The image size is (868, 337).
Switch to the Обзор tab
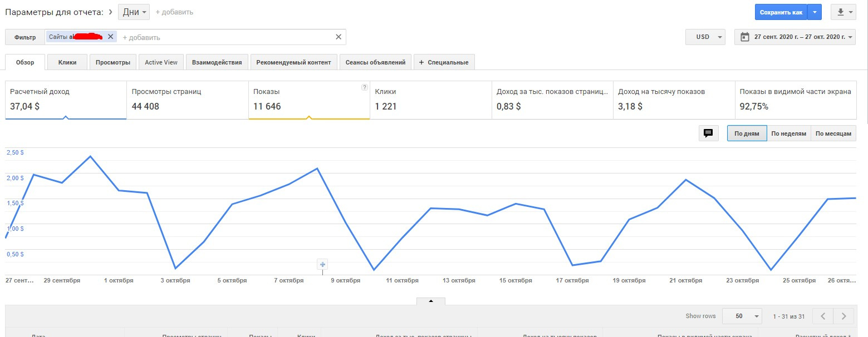pos(25,62)
